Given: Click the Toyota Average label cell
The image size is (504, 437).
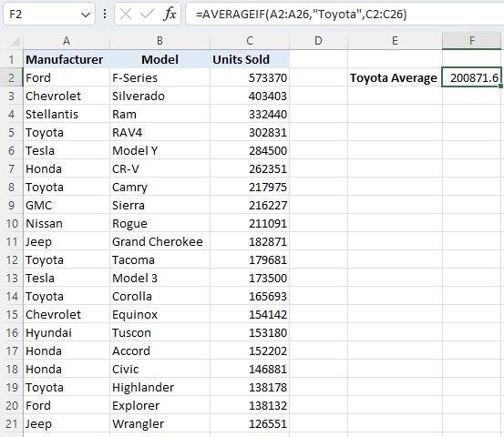Looking at the screenshot, I should 395,77.
